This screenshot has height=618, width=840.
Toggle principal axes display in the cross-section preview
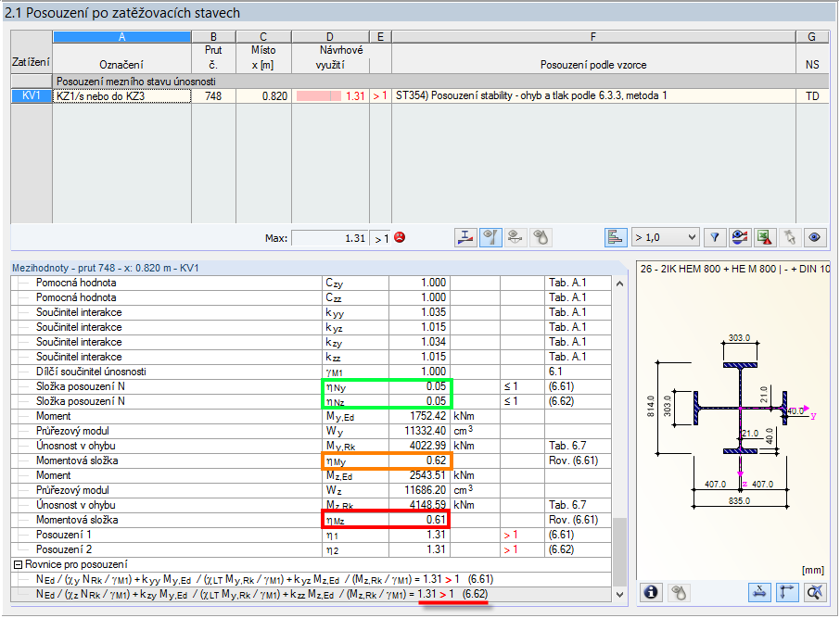[x=787, y=592]
